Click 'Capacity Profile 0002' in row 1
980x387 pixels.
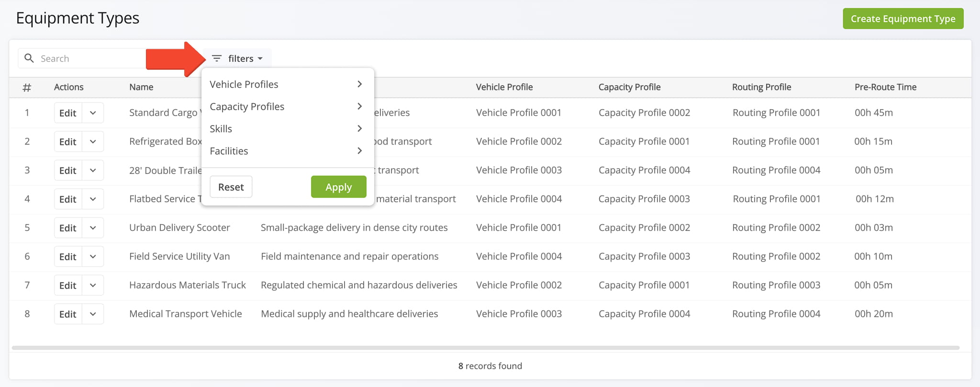point(644,113)
